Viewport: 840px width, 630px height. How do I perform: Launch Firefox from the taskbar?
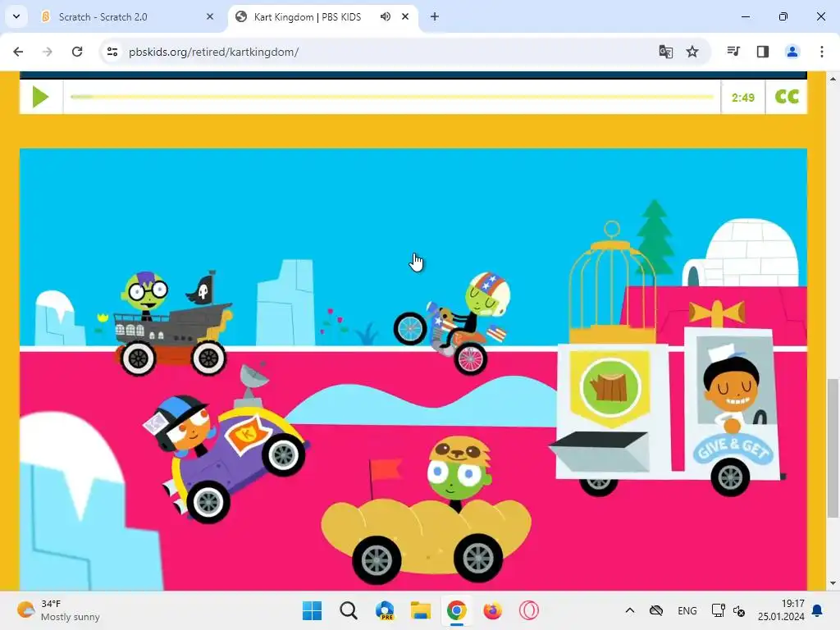coord(492,610)
